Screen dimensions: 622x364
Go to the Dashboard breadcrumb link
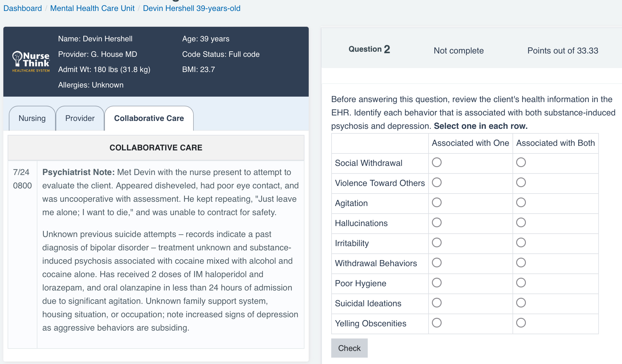23,8
